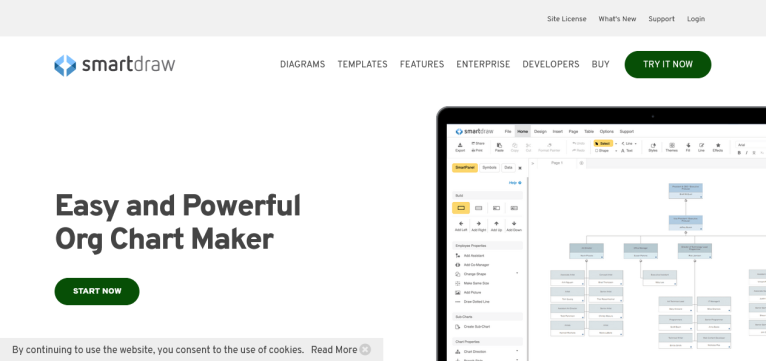Screen dimensions: 766x361
Task: Close the SmartPanel with the X icon
Action: [x=520, y=168]
